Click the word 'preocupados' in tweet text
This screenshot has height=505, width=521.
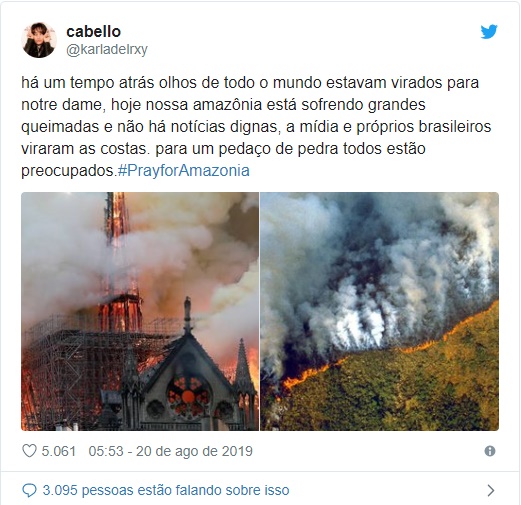click(68, 171)
